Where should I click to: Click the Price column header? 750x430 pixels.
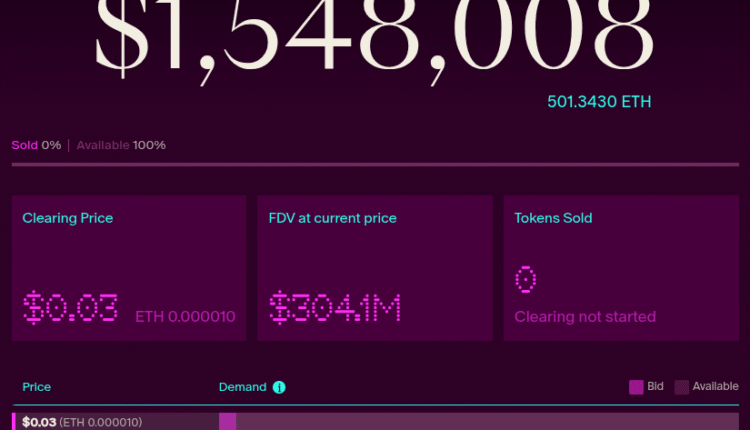coord(37,387)
